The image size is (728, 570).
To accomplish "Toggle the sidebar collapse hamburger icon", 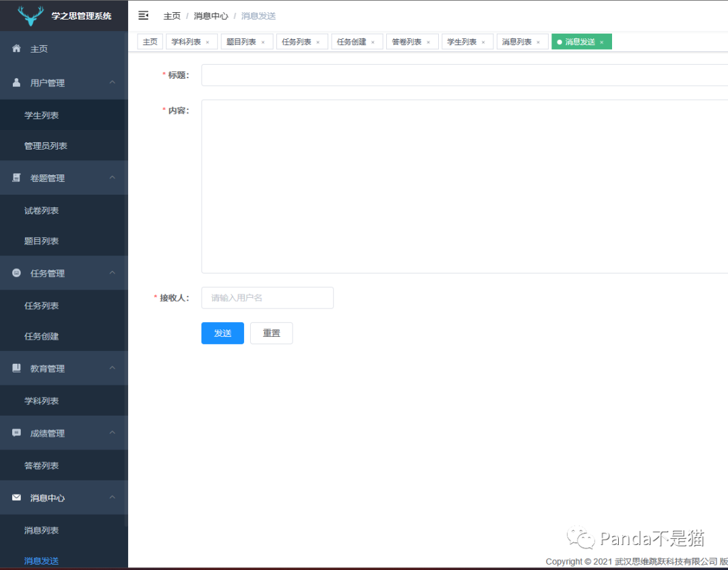I will 144,15.
